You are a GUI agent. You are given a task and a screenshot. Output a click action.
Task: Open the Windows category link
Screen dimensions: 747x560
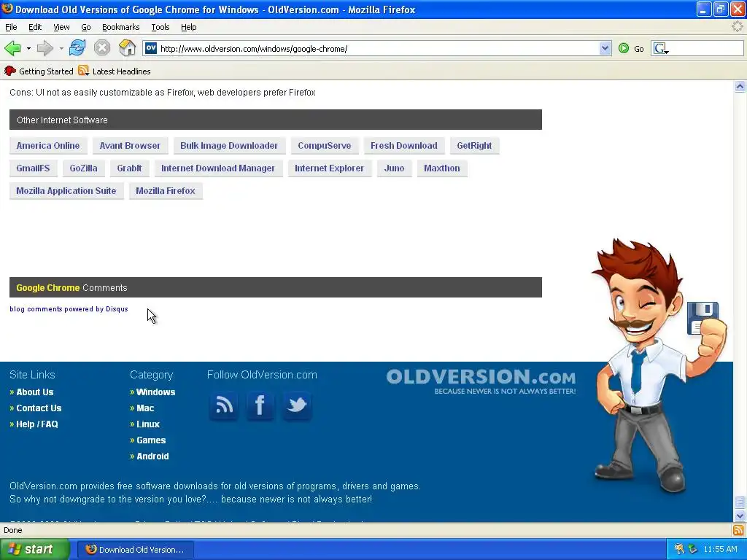156,392
